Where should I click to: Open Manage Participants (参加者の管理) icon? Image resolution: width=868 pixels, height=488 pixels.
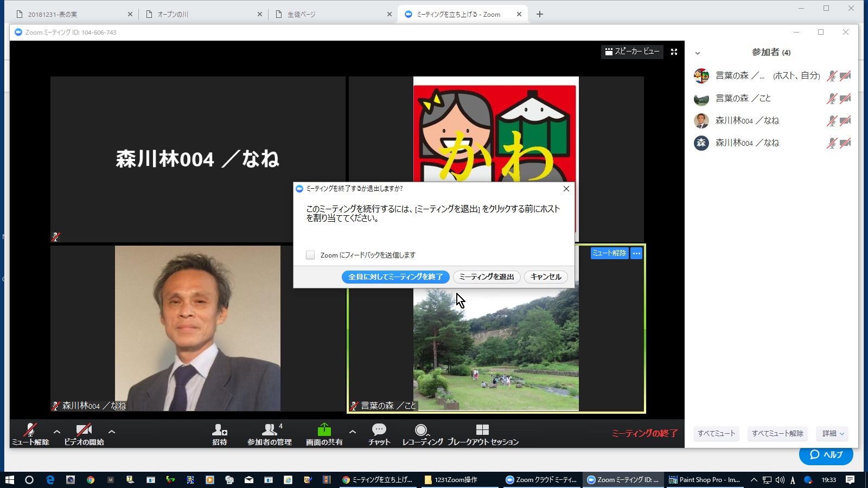pos(270,430)
